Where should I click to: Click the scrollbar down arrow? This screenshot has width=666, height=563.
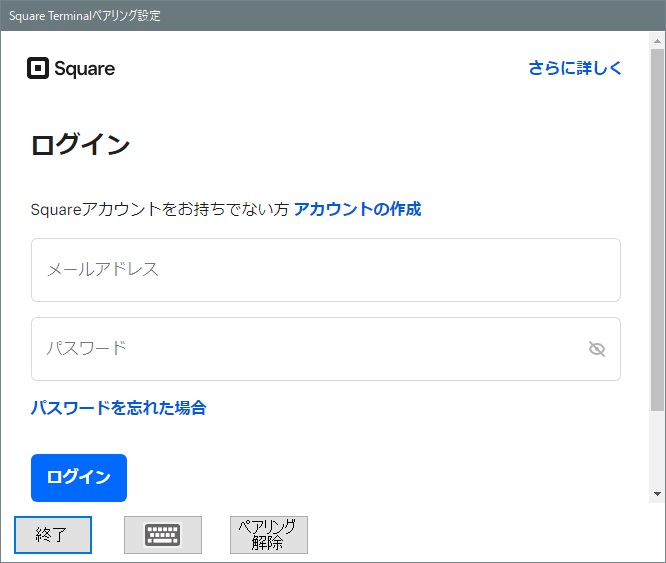[657, 494]
